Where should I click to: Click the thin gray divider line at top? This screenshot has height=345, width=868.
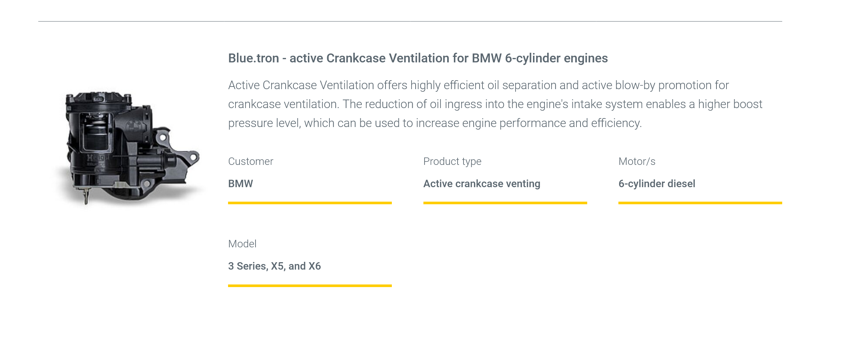click(x=410, y=22)
